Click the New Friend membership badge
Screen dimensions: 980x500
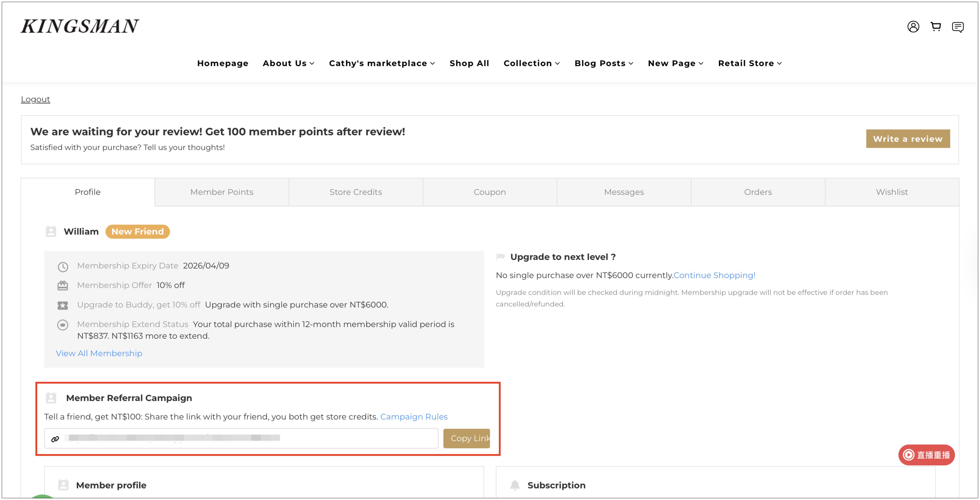pyautogui.click(x=138, y=232)
